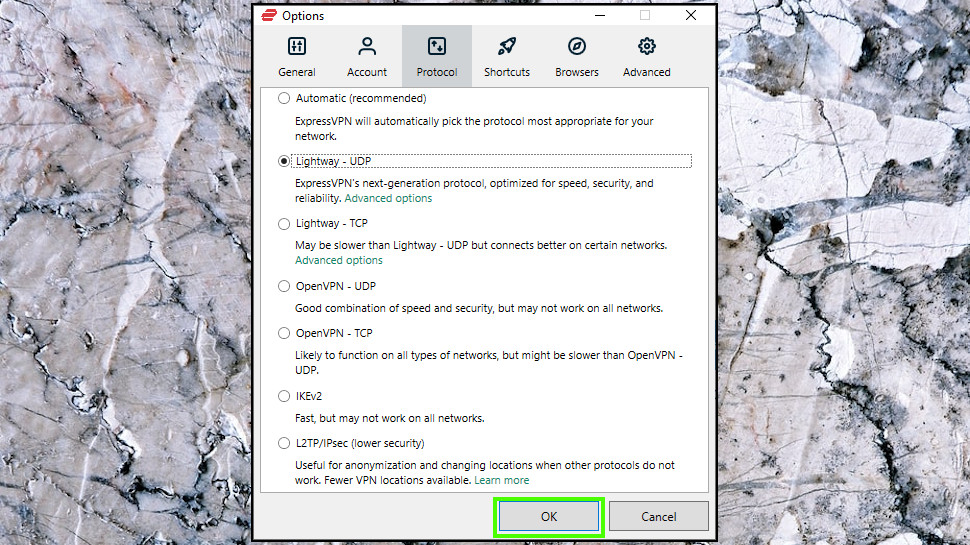Open the Account tab person icon
The height and width of the screenshot is (545, 970).
point(367,46)
